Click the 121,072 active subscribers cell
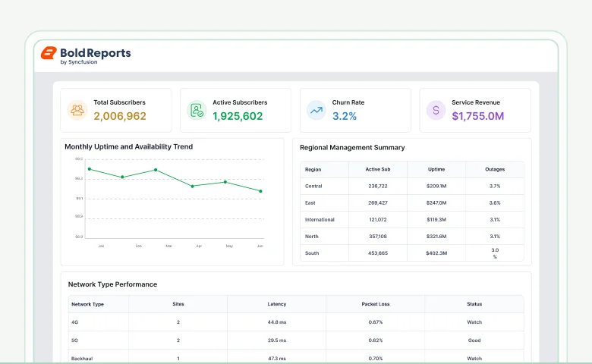This screenshot has height=364, width=592. (x=378, y=219)
